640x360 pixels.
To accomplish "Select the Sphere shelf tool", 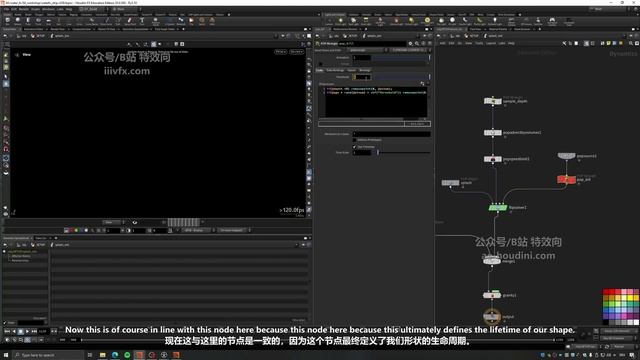I will click(x=18, y=21).
